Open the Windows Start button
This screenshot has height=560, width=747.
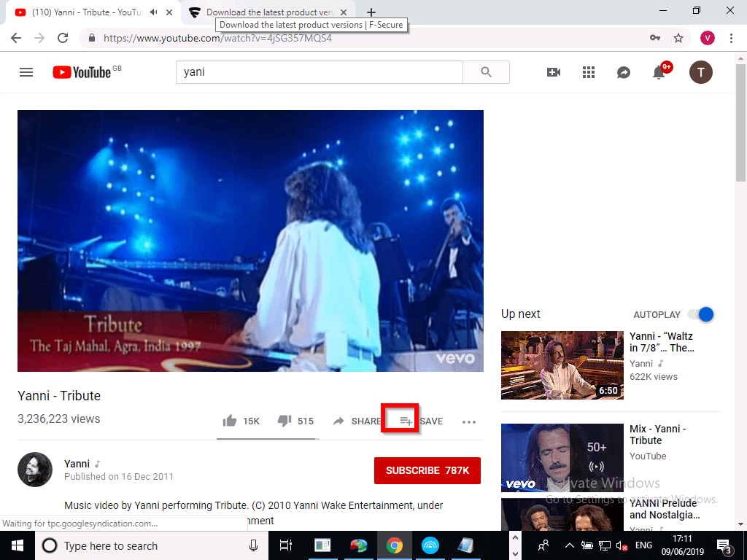pos(18,545)
